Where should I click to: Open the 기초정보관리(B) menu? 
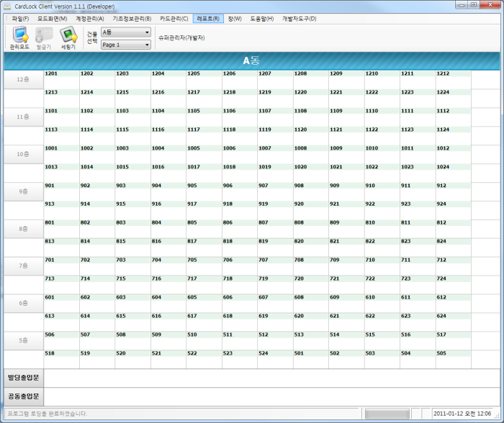132,19
